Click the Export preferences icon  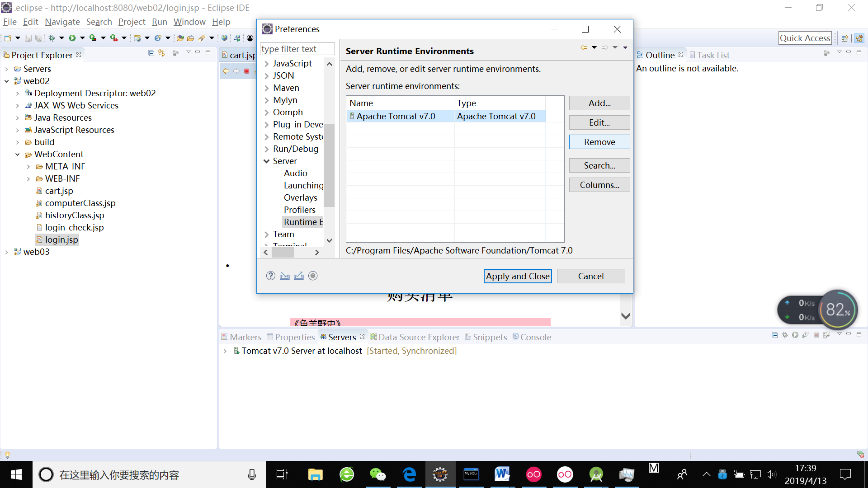pyautogui.click(x=298, y=276)
